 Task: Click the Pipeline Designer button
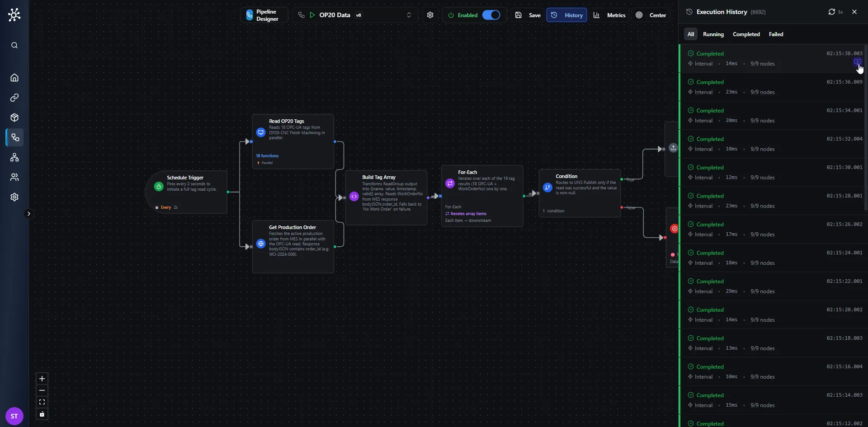pos(264,15)
